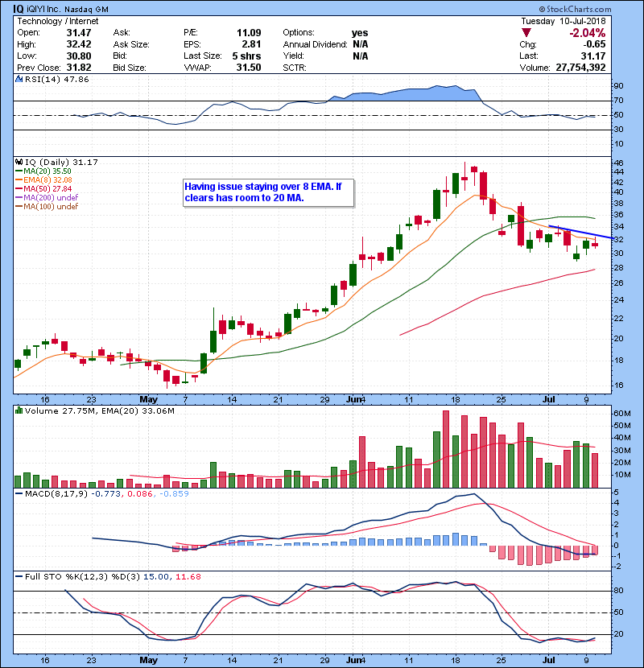Viewport: 644px width, 668px height.
Task: Click the Full STO legend icon
Action: [19, 576]
